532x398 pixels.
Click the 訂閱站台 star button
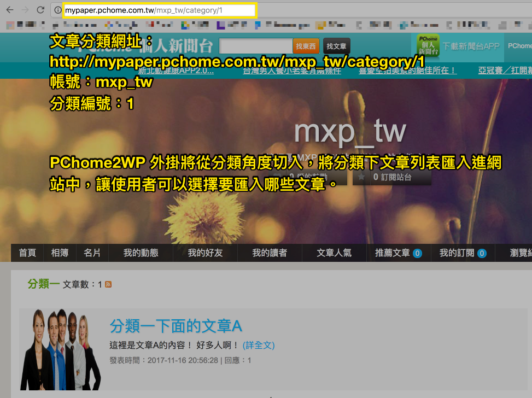(392, 177)
